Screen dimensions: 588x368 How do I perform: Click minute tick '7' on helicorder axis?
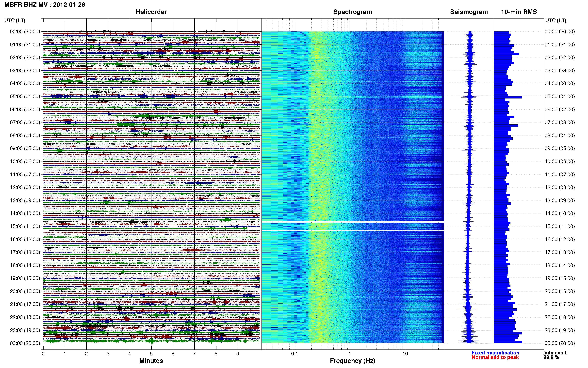click(194, 354)
